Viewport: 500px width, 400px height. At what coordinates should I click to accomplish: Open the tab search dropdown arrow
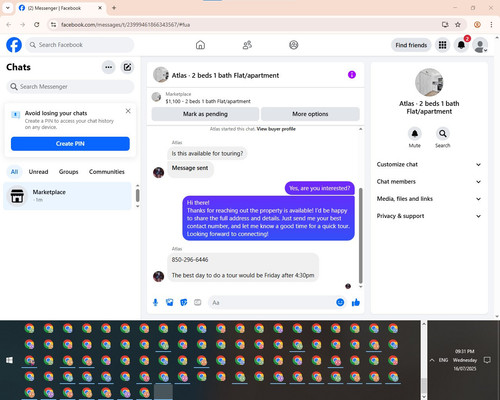coord(8,8)
